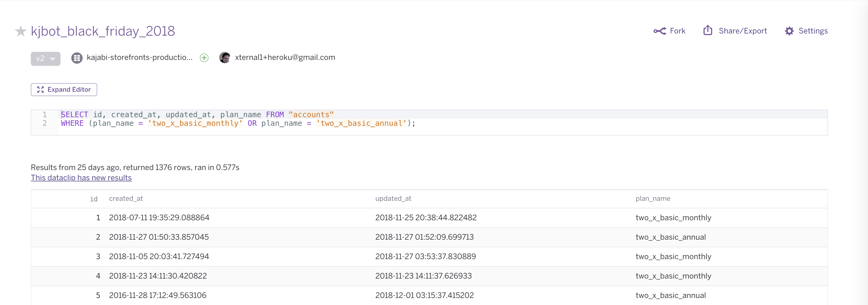Image resolution: width=868 pixels, height=305 pixels.
Task: Click the updated_at column header
Action: coord(393,199)
